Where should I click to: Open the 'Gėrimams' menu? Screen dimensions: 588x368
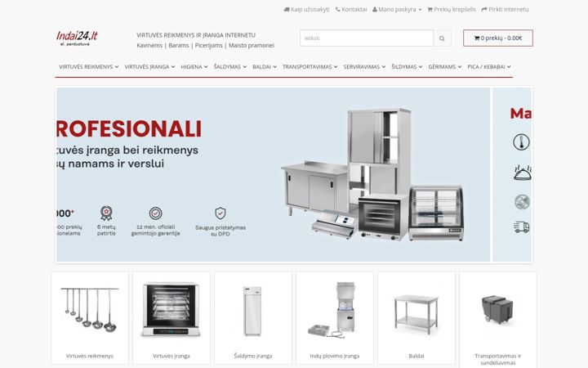tap(445, 67)
